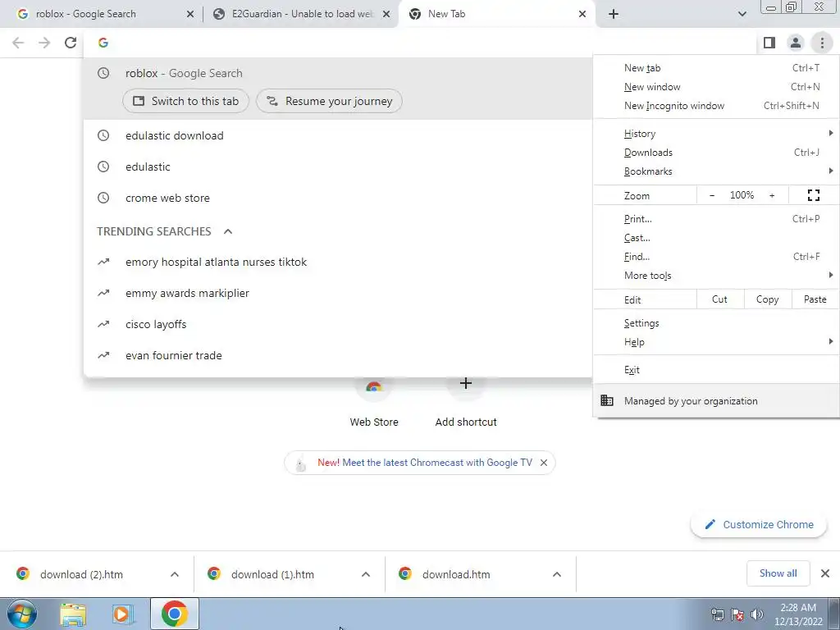This screenshot has height=630, width=840.
Task: Expand the History submenu
Action: [x=716, y=134]
